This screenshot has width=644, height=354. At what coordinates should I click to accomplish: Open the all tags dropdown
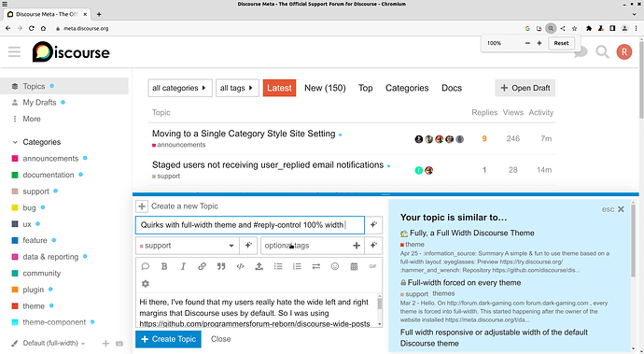point(237,88)
